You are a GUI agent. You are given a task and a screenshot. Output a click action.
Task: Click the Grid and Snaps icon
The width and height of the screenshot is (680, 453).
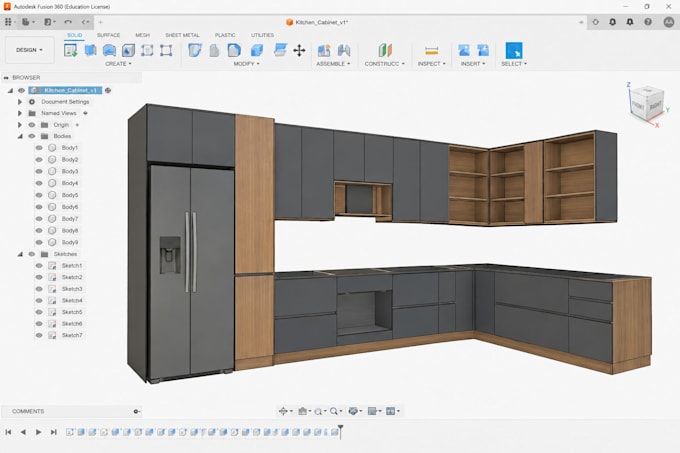pyautogui.click(x=372, y=411)
